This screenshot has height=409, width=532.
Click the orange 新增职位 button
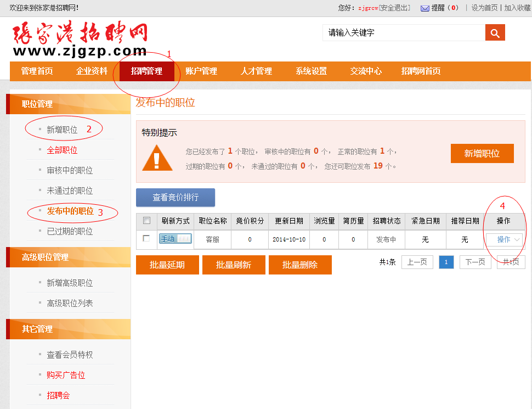482,154
